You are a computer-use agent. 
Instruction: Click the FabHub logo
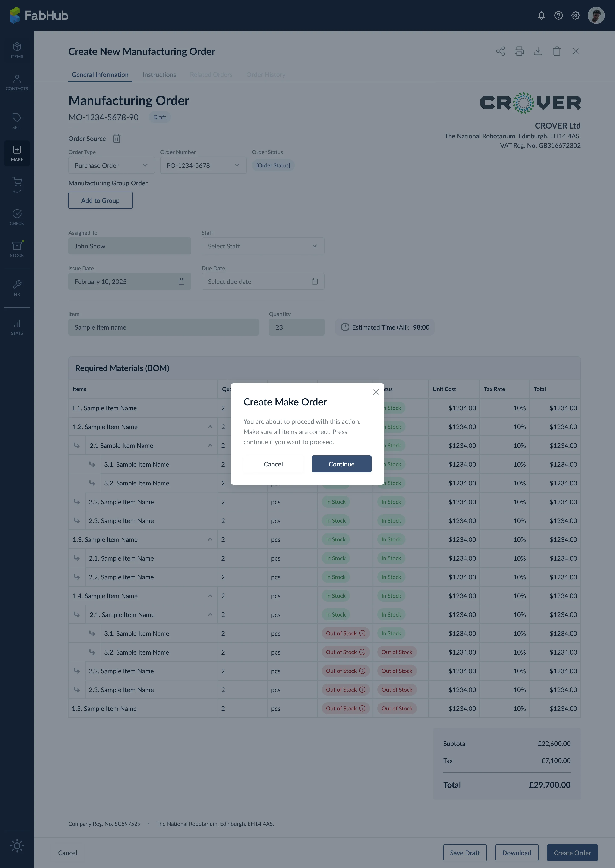point(39,16)
